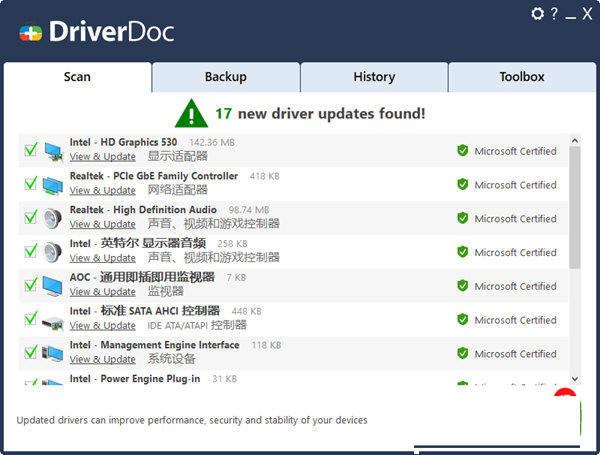The image size is (600, 455).
Task: Toggle Intel 英特尔 显示器音频 checkbox
Action: point(31,251)
